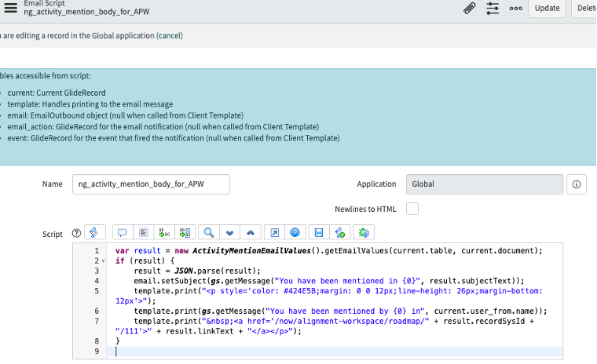
Task: Click the Script field help icon
Action: [x=76, y=233]
